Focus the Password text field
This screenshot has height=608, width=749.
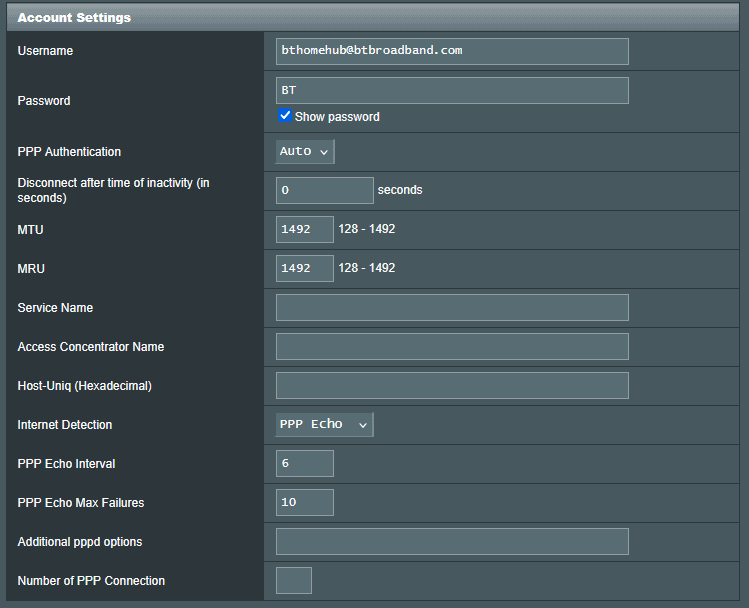point(452,90)
